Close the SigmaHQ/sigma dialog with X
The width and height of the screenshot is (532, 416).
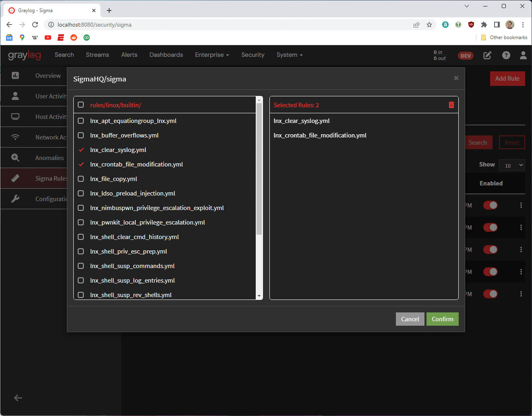[456, 78]
